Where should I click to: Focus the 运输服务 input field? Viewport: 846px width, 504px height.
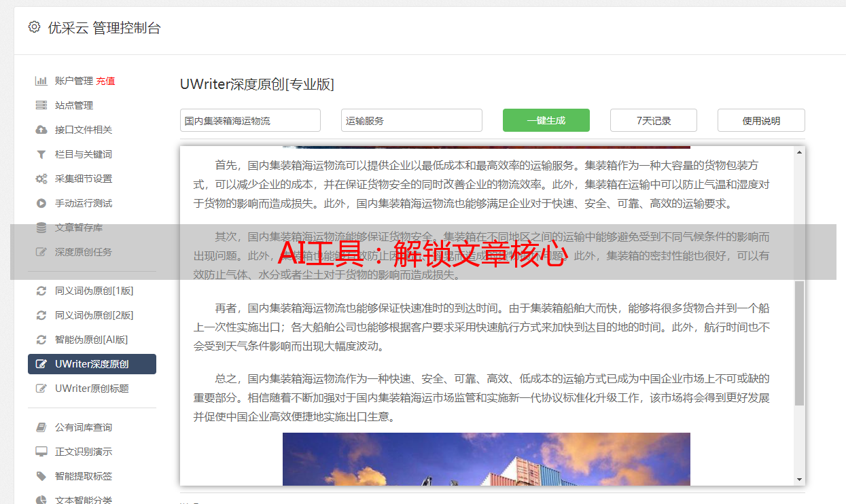click(x=412, y=120)
